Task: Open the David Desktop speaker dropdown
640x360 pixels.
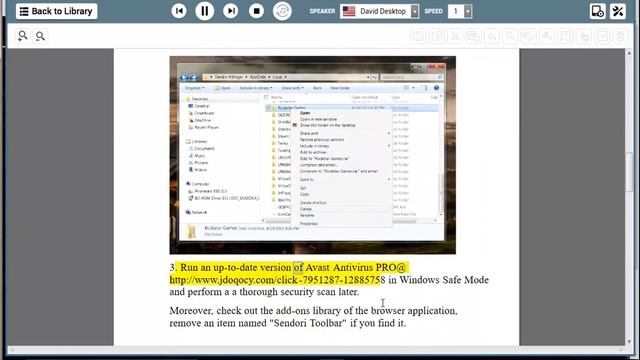Action: coord(415,11)
